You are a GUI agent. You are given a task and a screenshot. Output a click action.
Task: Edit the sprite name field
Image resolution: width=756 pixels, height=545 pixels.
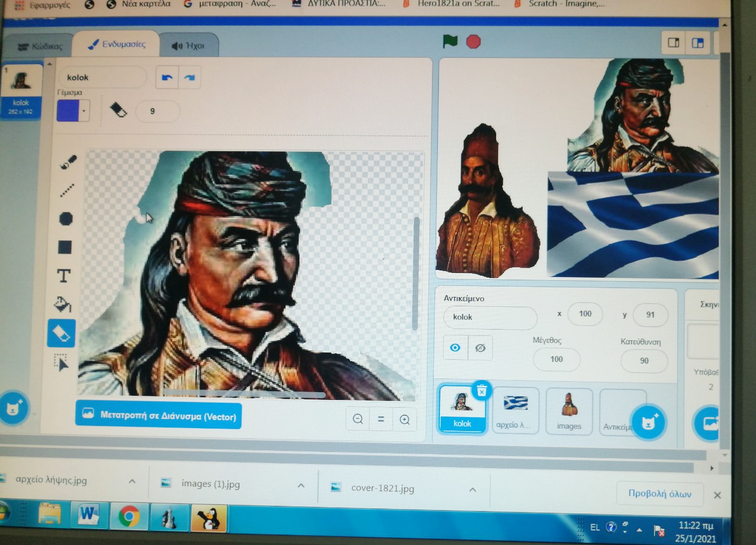coord(490,317)
